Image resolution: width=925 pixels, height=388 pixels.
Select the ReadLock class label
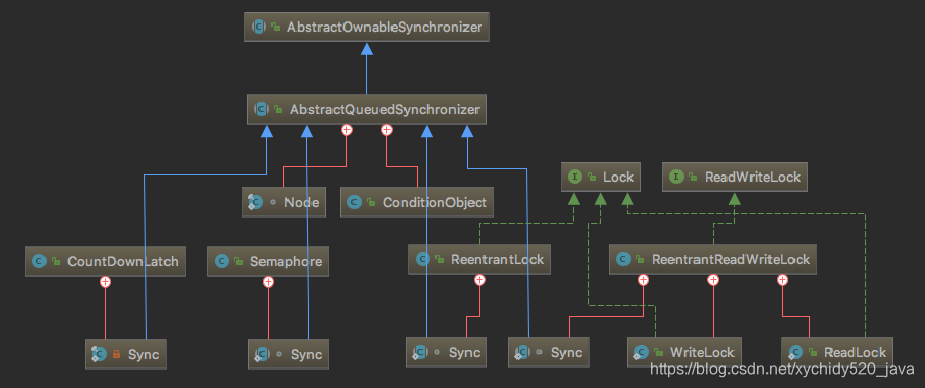click(855, 353)
